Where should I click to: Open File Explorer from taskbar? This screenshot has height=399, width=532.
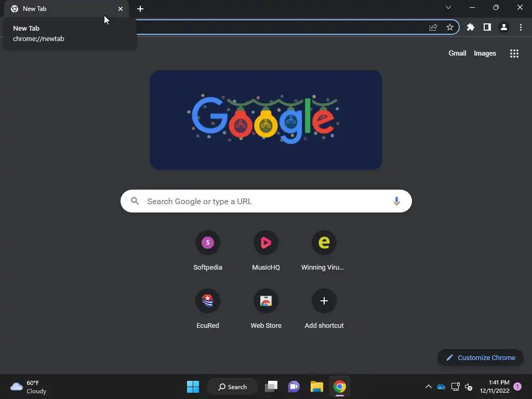point(316,387)
